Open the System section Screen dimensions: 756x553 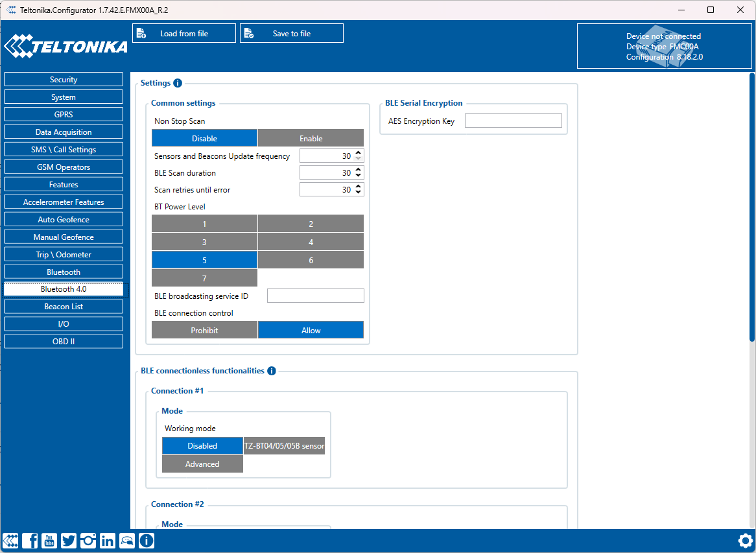point(64,97)
